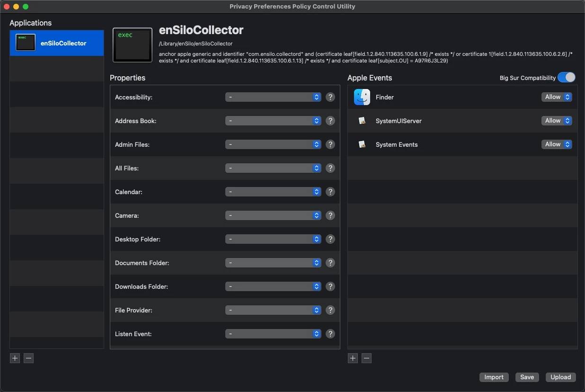Open the Camera dropdown
Screen dimensions: 585x392
click(x=274, y=215)
